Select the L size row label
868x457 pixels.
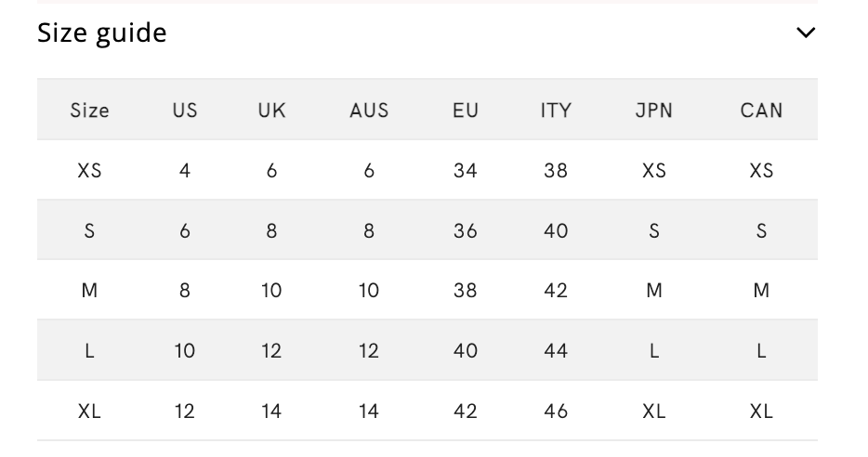90,351
